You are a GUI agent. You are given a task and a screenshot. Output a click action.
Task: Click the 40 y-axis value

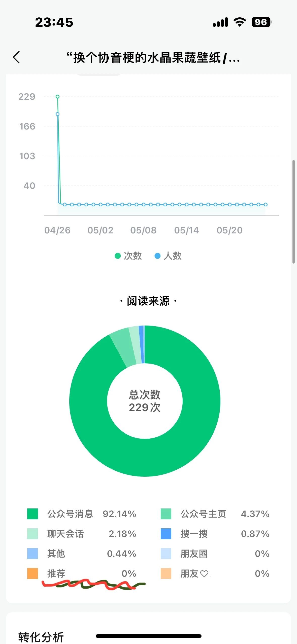pyautogui.click(x=29, y=186)
